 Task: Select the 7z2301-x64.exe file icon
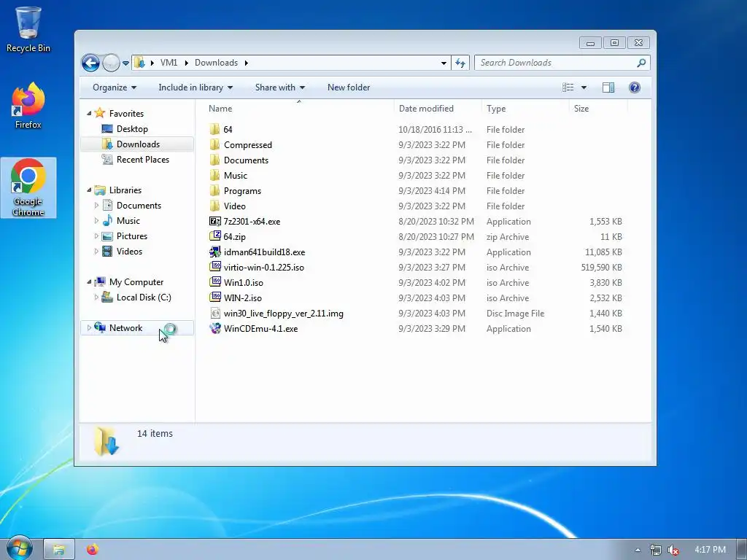[x=215, y=222]
